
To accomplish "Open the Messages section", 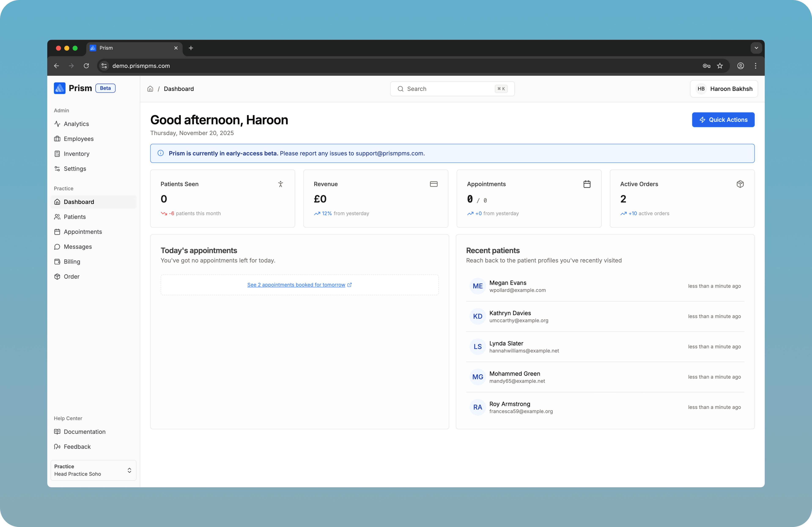I will click(x=77, y=246).
